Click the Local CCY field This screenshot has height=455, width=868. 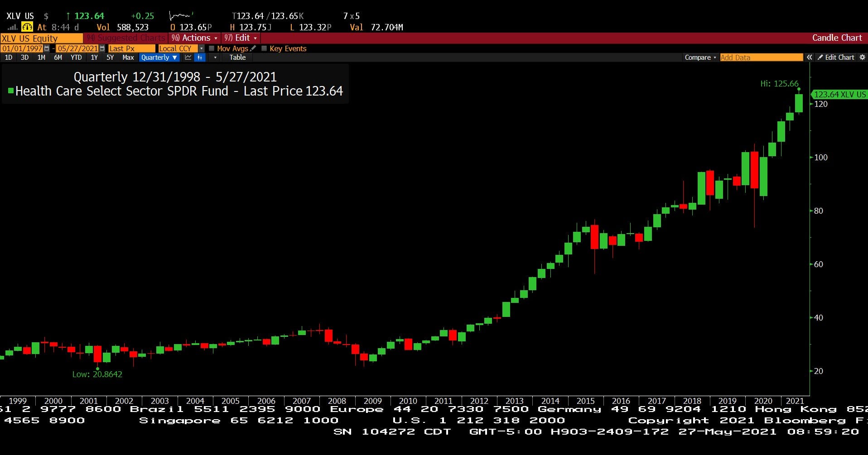[x=178, y=48]
